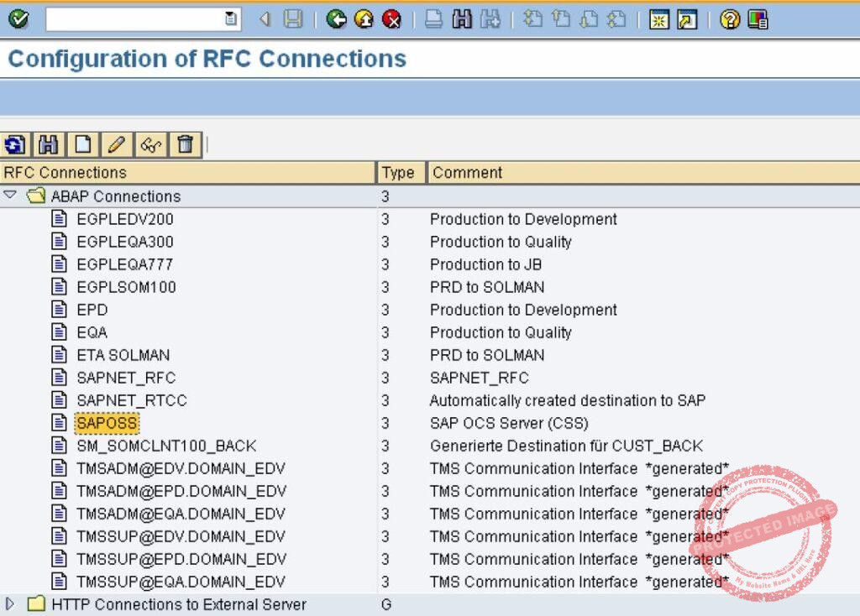Screen dimensions: 860x616
Task: Click the pencil Change icon
Action: click(x=117, y=145)
